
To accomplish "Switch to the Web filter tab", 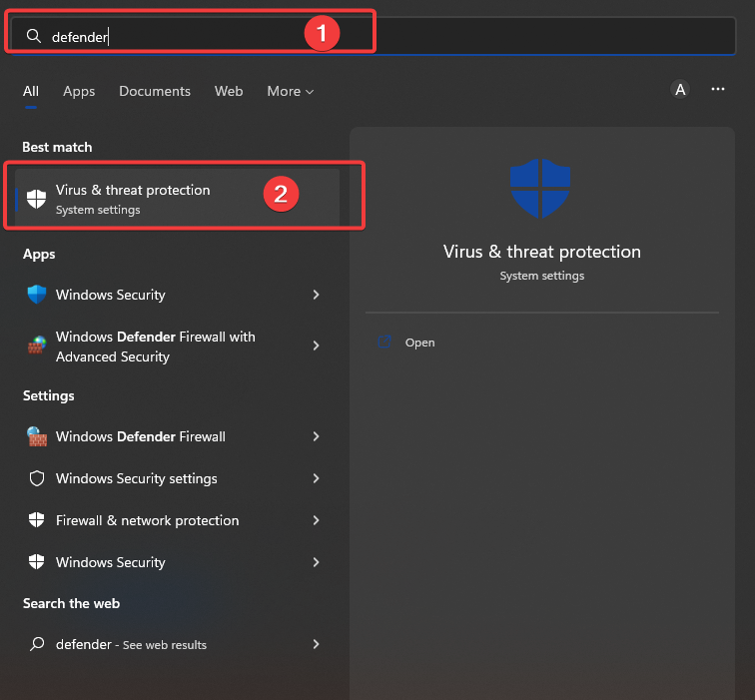I will coord(229,91).
